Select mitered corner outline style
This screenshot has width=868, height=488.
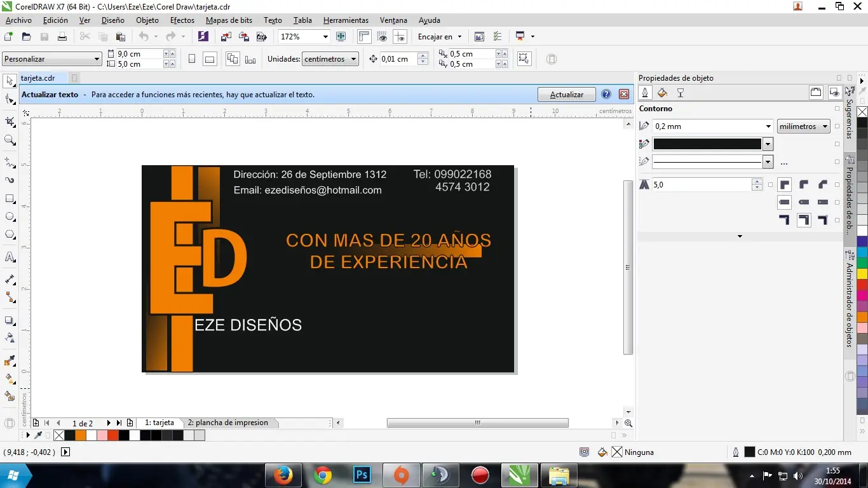[x=784, y=185]
